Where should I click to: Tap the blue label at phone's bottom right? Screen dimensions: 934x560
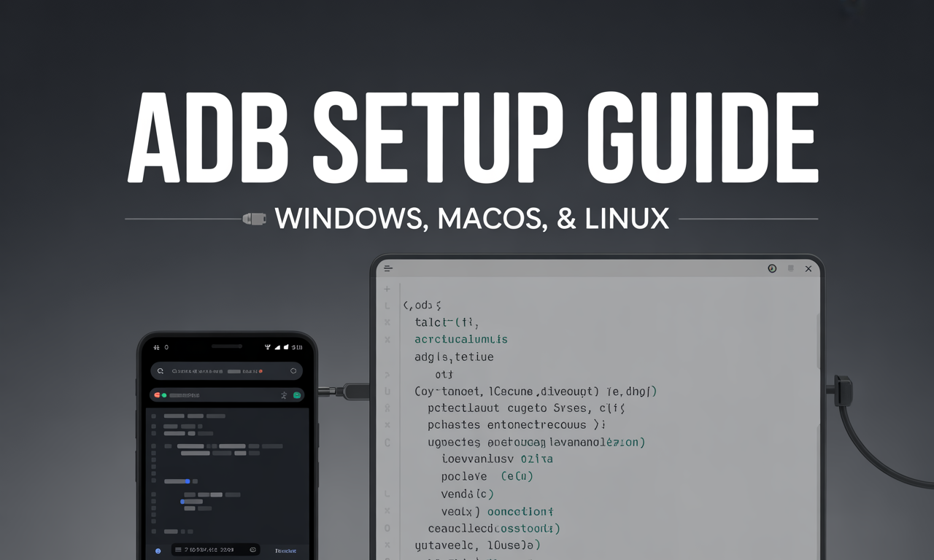point(286,551)
